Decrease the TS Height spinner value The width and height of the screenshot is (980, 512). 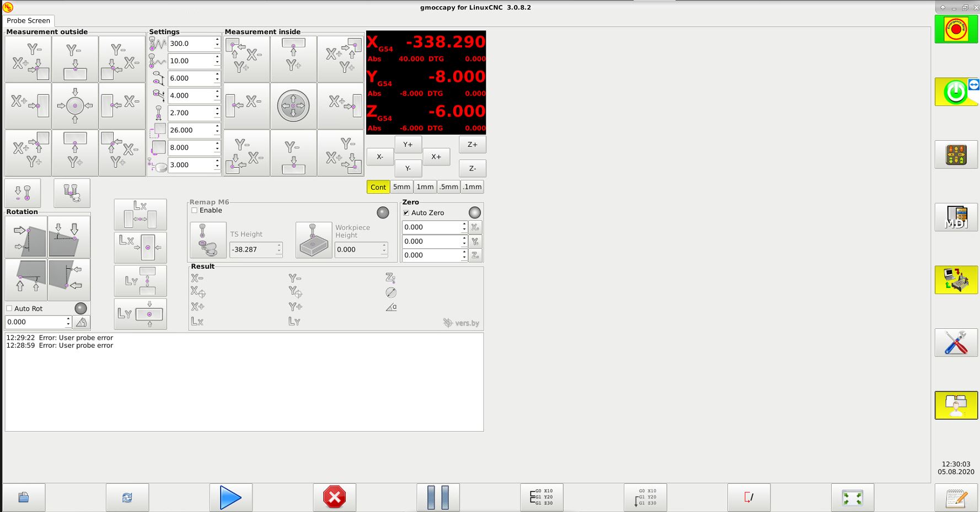[279, 253]
